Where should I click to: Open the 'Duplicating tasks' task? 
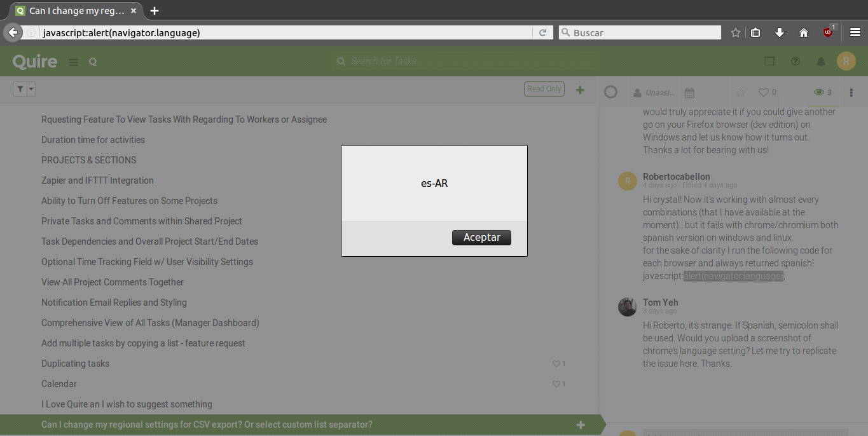point(75,364)
